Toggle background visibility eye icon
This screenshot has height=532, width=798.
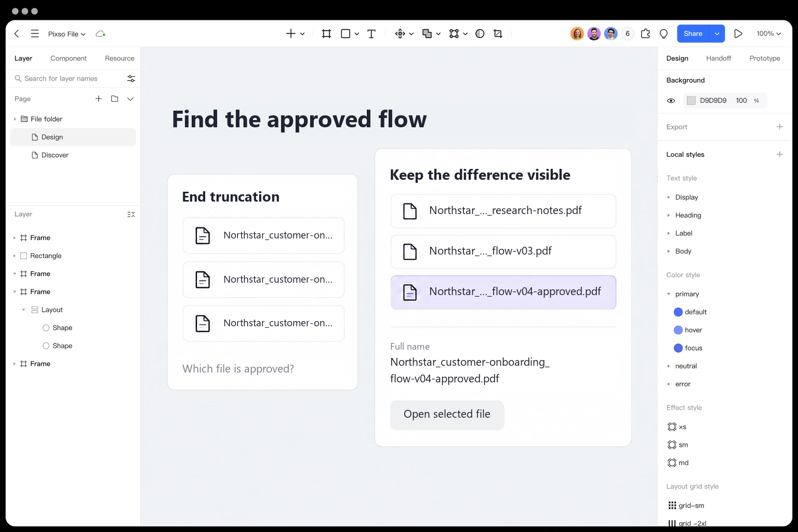(x=671, y=101)
